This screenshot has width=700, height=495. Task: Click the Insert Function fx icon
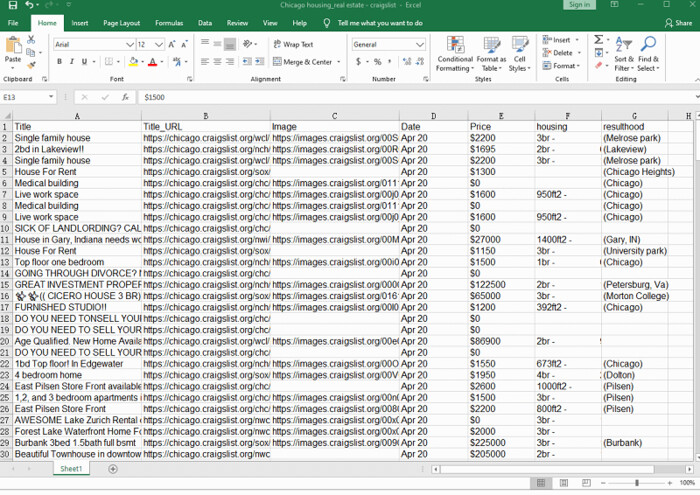tap(125, 97)
